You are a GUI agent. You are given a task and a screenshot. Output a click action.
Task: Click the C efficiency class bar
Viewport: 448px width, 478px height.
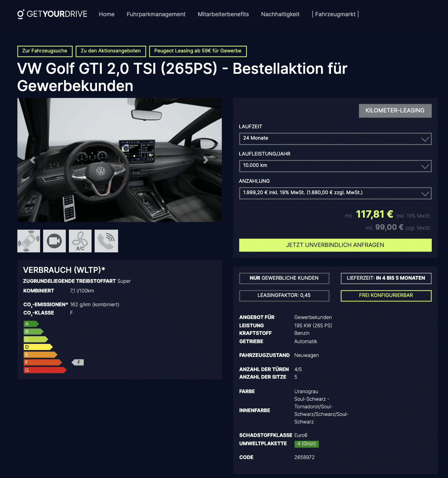[36, 339]
